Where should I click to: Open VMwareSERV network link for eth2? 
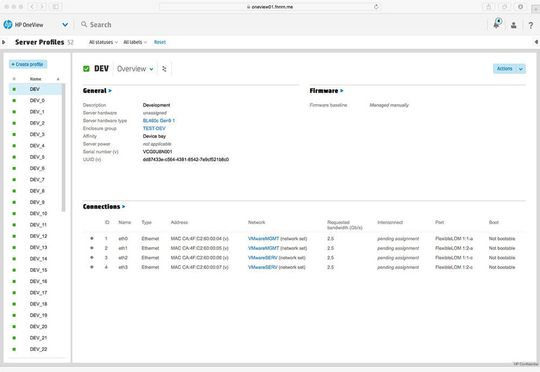click(x=263, y=258)
